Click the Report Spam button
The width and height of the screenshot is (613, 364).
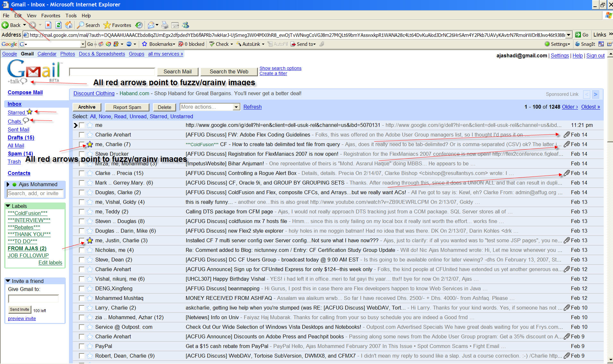click(x=127, y=107)
